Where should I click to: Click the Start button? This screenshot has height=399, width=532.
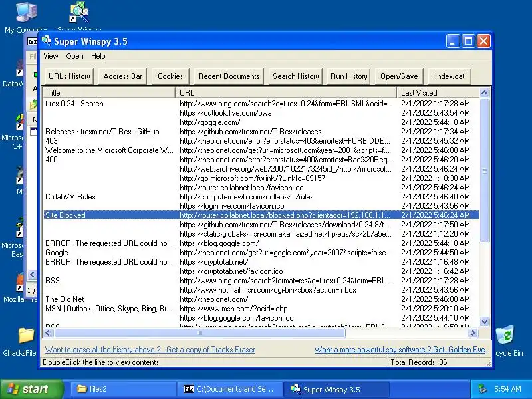coord(31,389)
